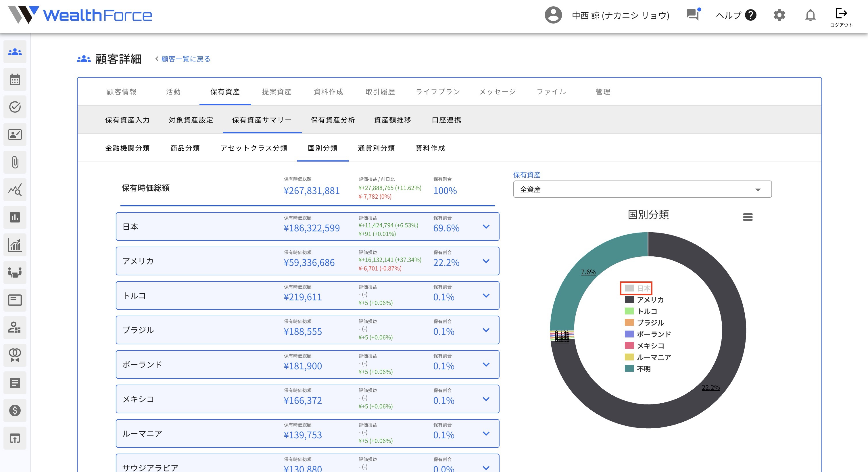The height and width of the screenshot is (472, 868).
Task: Open the document lines icon in sidebar
Action: point(15,383)
